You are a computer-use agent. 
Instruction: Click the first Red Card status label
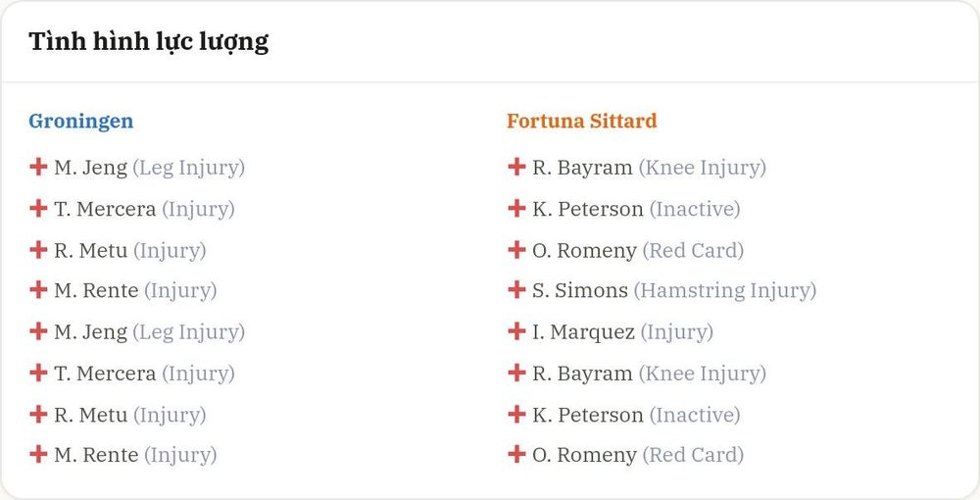click(693, 251)
